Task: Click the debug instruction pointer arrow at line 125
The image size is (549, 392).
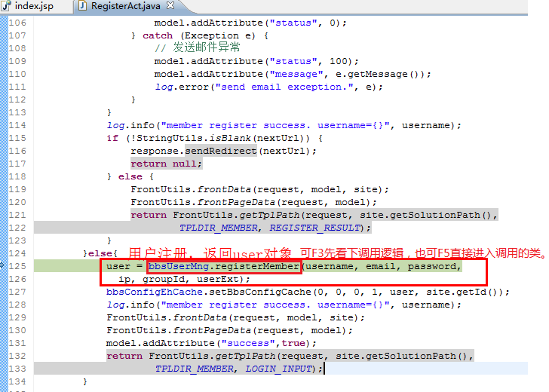Action: (2, 265)
